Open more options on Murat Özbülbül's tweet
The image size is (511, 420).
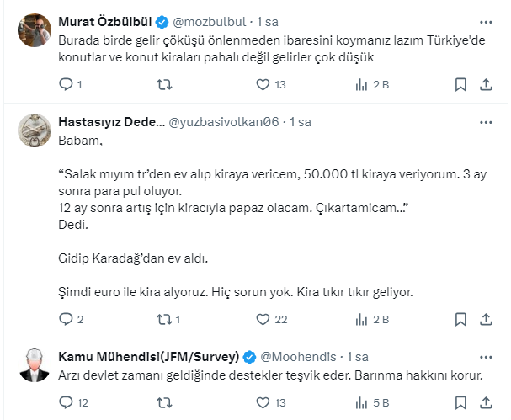[486, 21]
